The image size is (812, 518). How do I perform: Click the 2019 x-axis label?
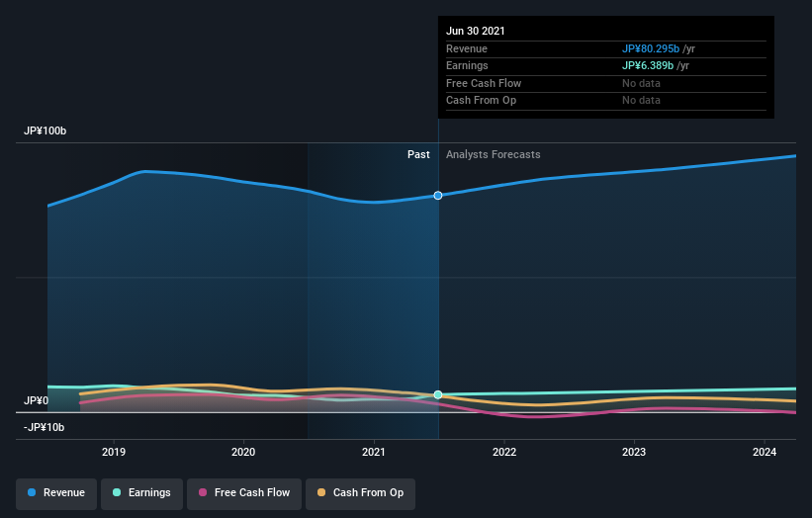[114, 453]
